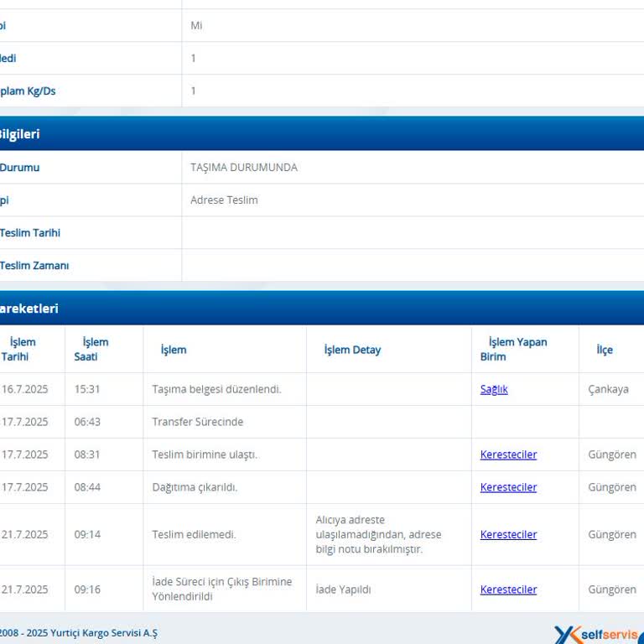This screenshot has height=644, width=644.
Task: Open Keresteciler link in the 09:16 row
Action: pyautogui.click(x=508, y=589)
